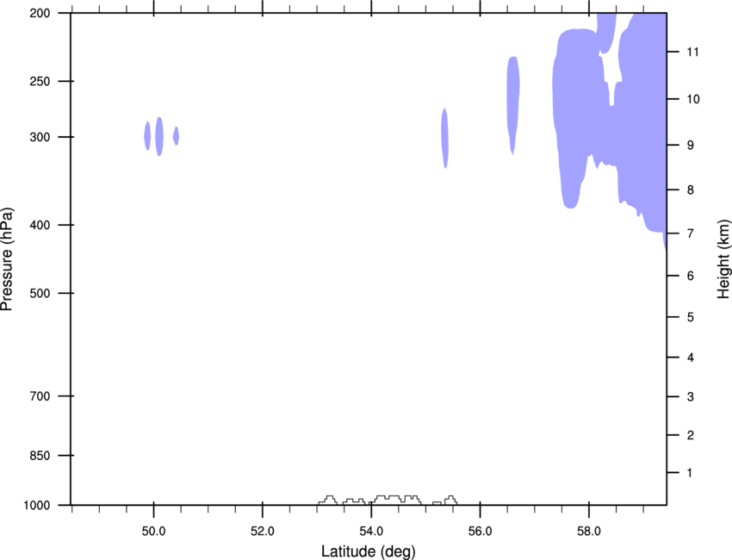
Task: Click the terrain outline near 54 degrees latitude
Action: click(388, 500)
